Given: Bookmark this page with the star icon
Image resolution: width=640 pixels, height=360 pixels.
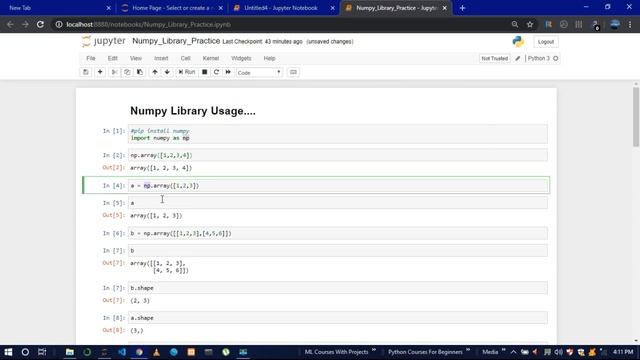Looking at the screenshot, I should pos(530,24).
